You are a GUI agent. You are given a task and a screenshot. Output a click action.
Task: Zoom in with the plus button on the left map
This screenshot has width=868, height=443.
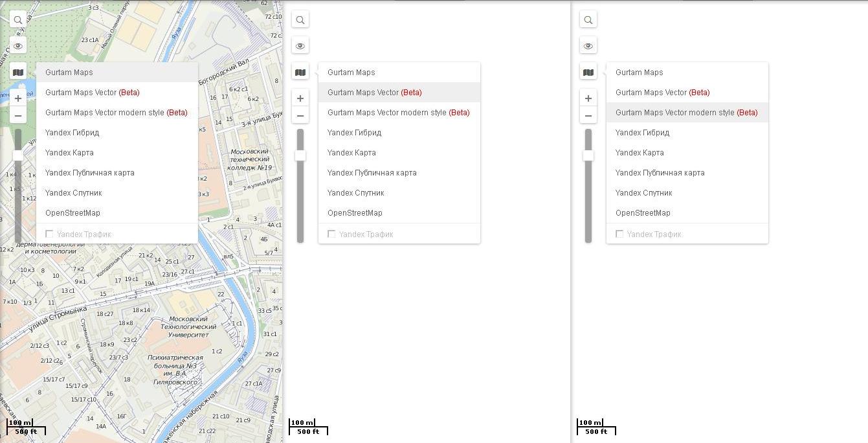[18, 98]
